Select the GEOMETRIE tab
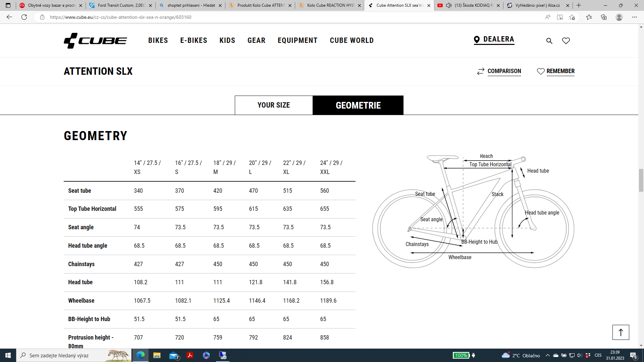Viewport: 644px width, 362px height. coord(358,105)
